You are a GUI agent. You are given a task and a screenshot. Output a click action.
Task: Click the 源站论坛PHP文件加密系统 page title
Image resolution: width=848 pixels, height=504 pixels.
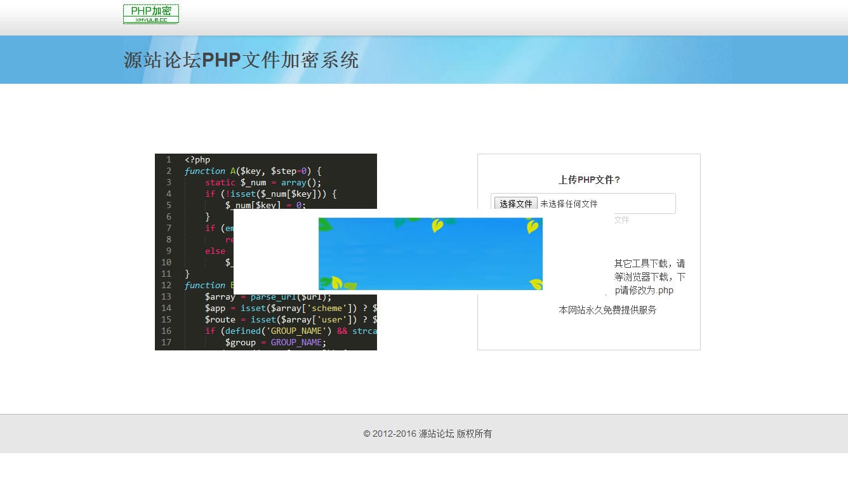[x=241, y=60]
